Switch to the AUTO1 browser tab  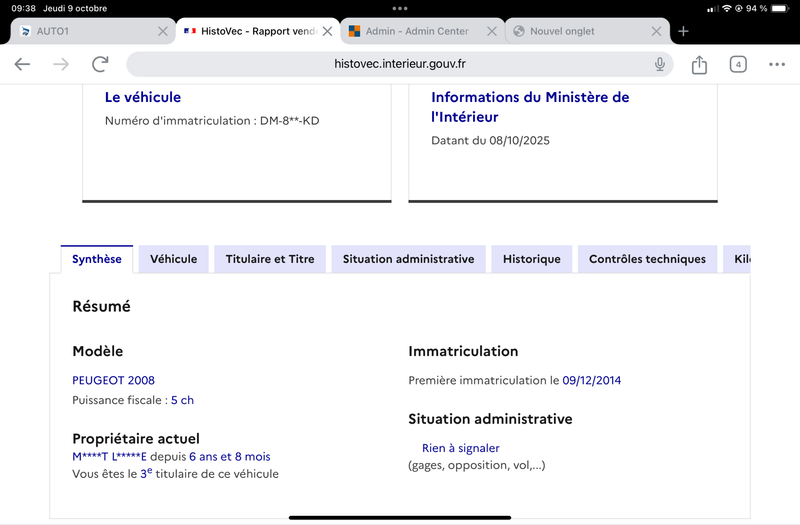(x=80, y=31)
